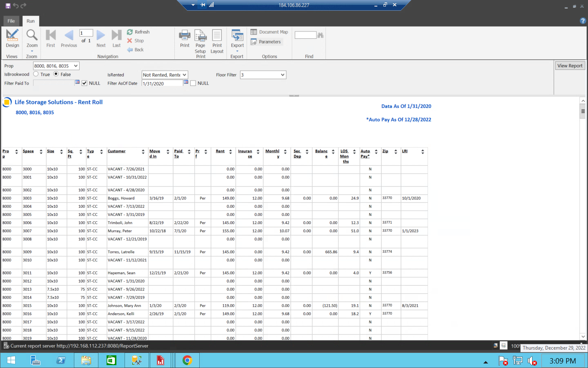Refresh the report
Viewport: 588px width, 368px height.
pyautogui.click(x=138, y=31)
